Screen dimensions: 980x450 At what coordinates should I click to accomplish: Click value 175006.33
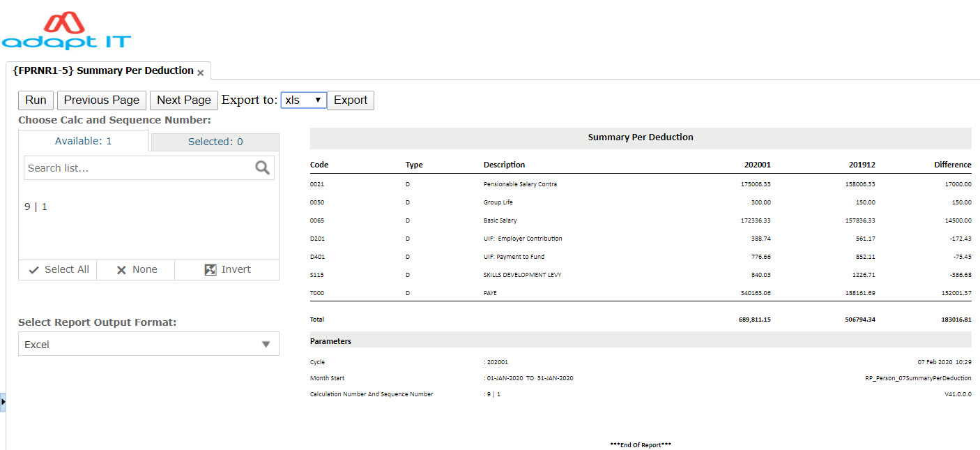click(x=756, y=184)
